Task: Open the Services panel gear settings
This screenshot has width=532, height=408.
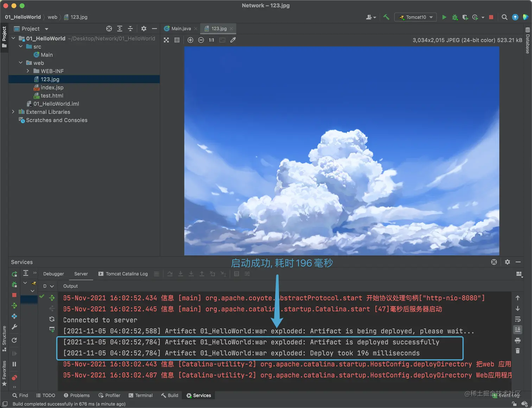Action: click(x=507, y=262)
